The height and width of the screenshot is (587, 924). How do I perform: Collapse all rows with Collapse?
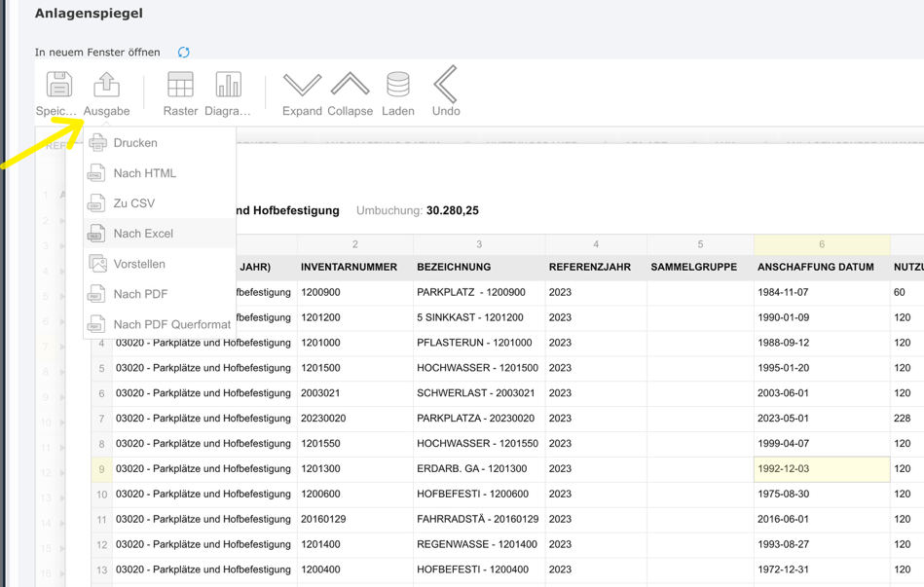[x=350, y=86]
